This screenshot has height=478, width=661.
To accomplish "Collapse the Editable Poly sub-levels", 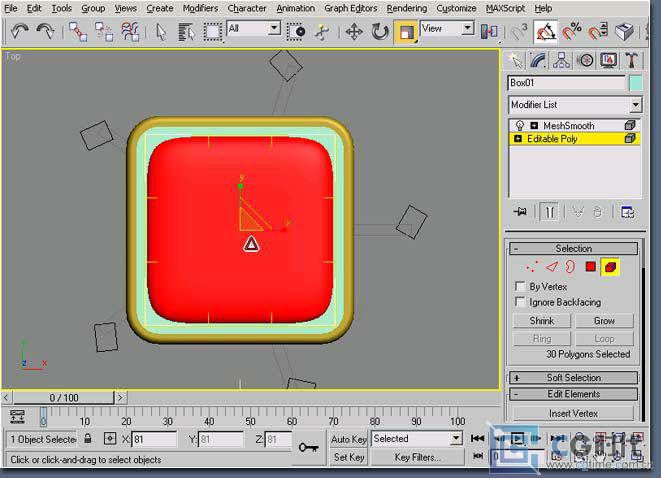I will 518,138.
